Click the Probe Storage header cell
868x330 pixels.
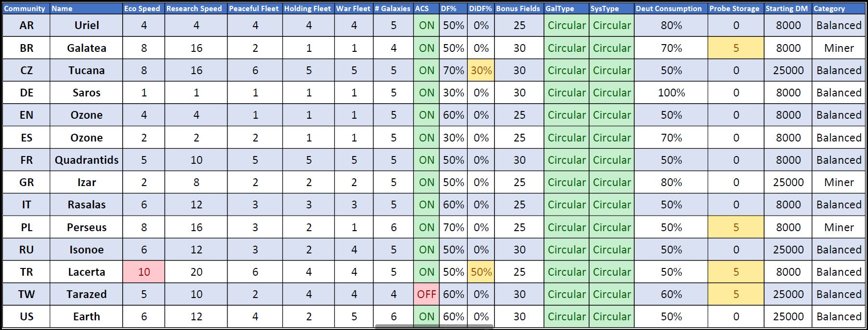[735, 8]
